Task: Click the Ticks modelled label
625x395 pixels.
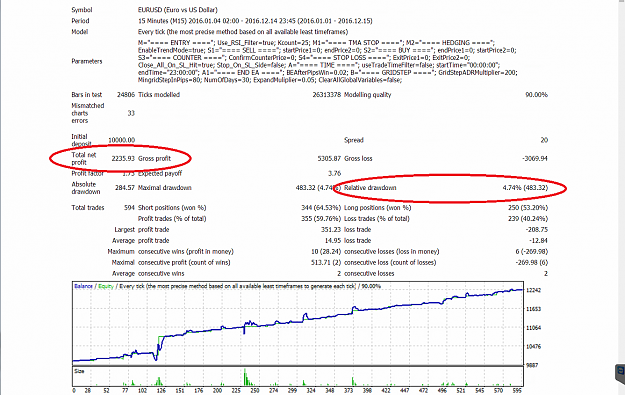Action: tap(159, 95)
